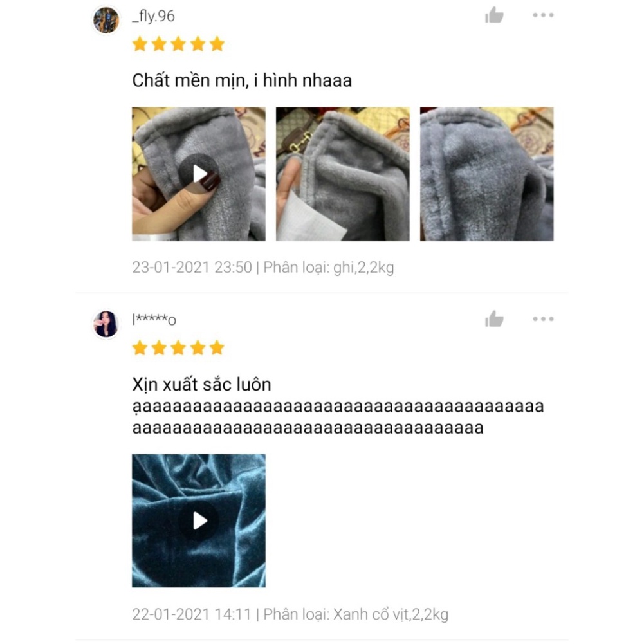Open l*****o profile avatar

[x=106, y=324]
